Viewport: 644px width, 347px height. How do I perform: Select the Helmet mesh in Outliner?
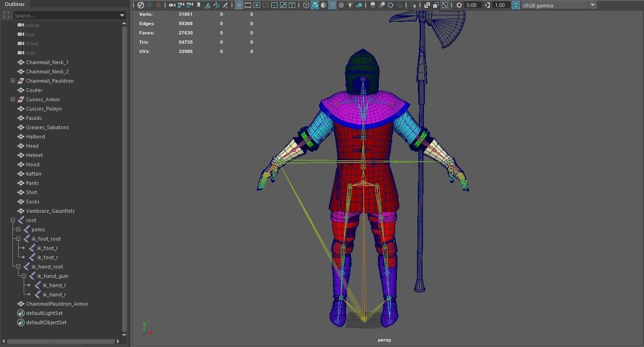tap(34, 155)
